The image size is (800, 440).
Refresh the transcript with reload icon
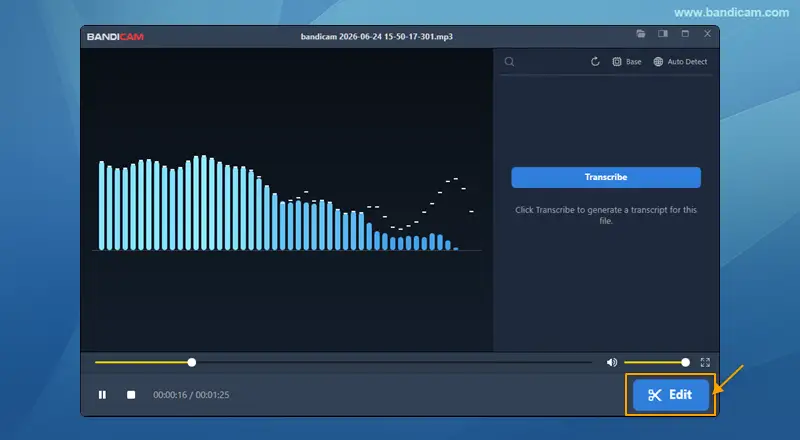pos(595,62)
